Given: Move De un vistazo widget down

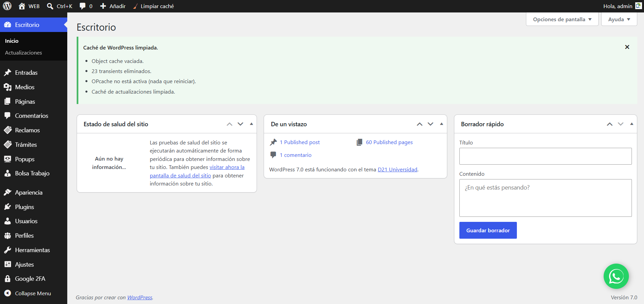Looking at the screenshot, I should pyautogui.click(x=430, y=124).
